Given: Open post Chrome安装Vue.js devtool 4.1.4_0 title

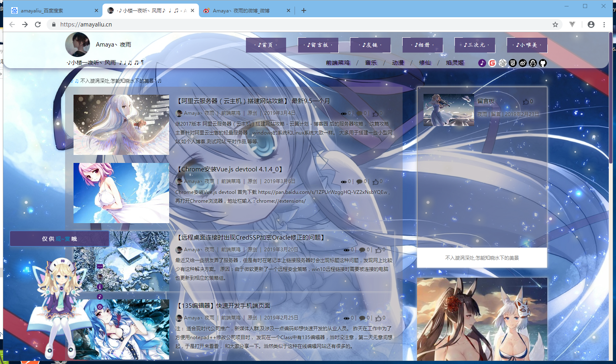Looking at the screenshot, I should tap(230, 169).
